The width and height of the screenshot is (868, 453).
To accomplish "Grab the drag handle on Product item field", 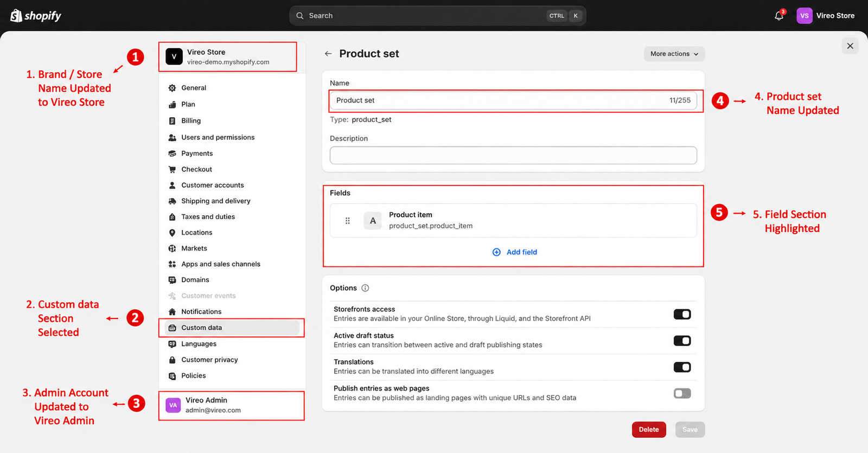I will (x=348, y=221).
